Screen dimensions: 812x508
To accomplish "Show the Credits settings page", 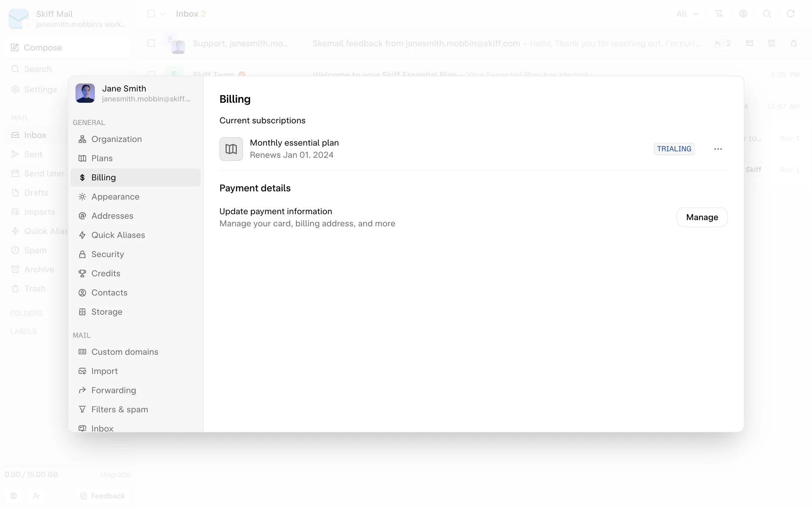I will tap(106, 273).
